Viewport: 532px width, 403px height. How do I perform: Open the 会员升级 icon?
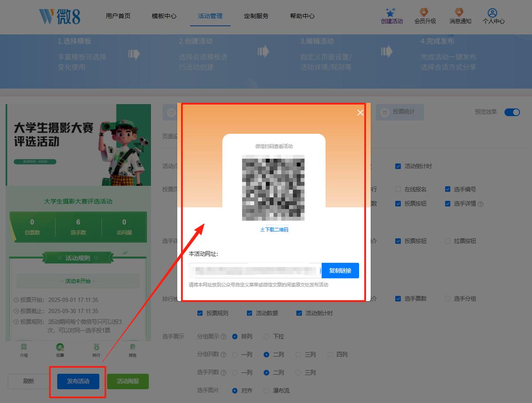pyautogui.click(x=424, y=12)
